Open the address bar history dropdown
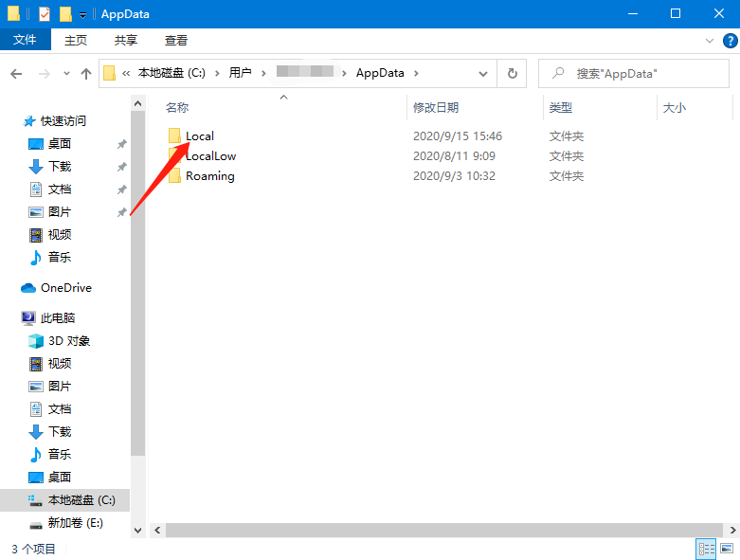 (483, 74)
